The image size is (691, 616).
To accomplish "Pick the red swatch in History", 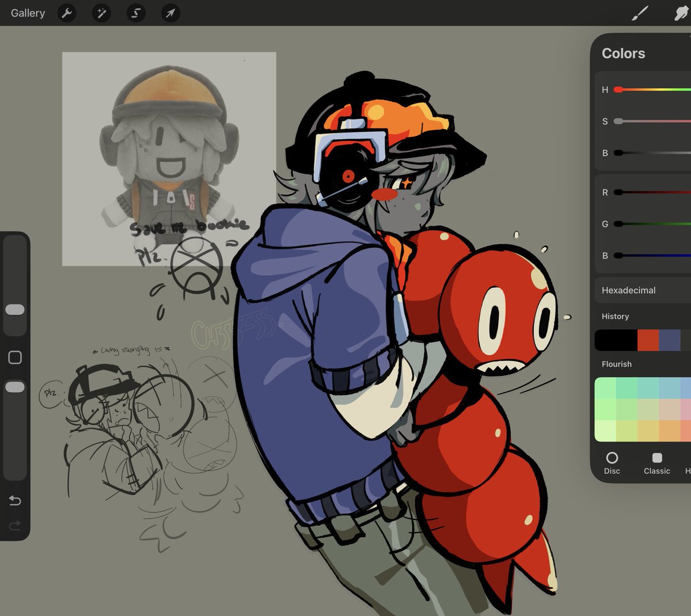I will (648, 340).
